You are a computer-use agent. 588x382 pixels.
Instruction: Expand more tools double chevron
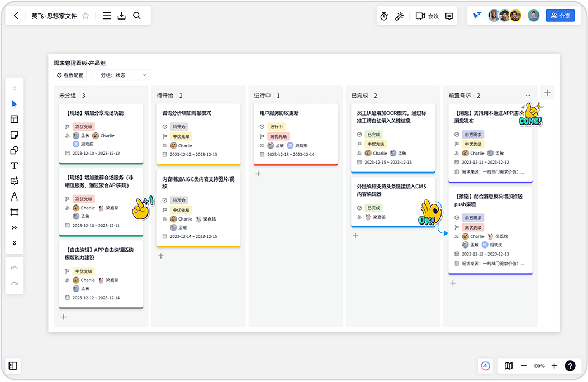14,227
